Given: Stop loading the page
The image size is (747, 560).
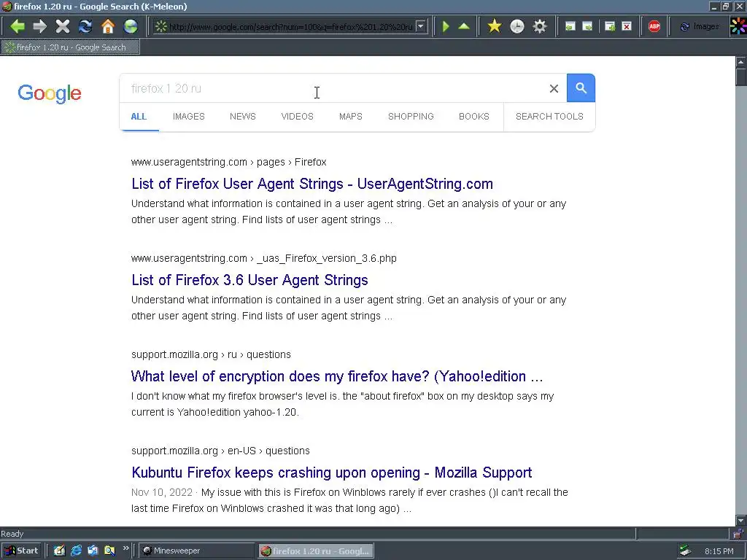Looking at the screenshot, I should click(63, 26).
